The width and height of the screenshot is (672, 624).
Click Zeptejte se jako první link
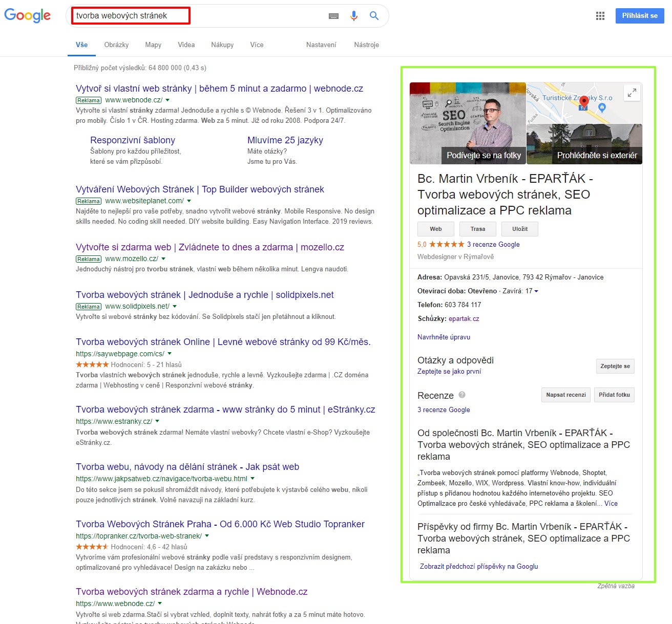(449, 371)
